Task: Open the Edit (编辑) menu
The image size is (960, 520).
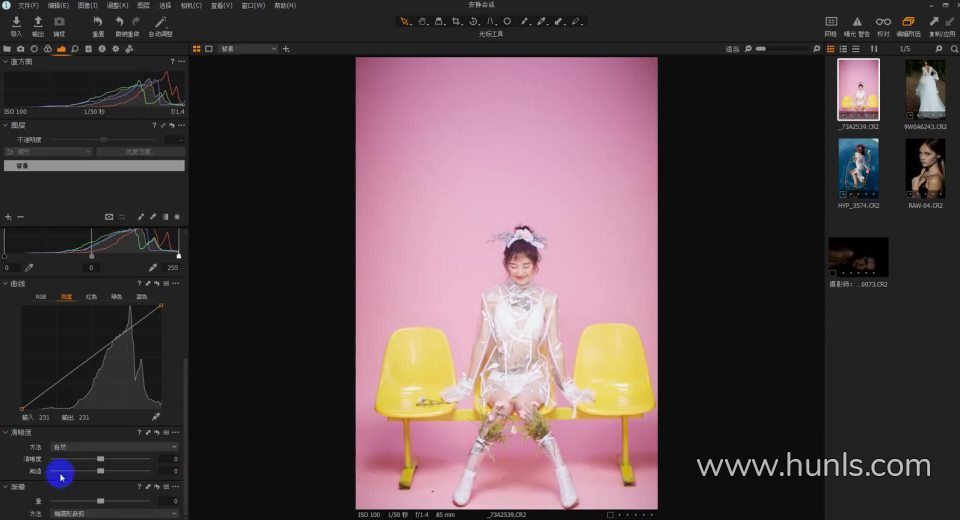Action: (58, 5)
